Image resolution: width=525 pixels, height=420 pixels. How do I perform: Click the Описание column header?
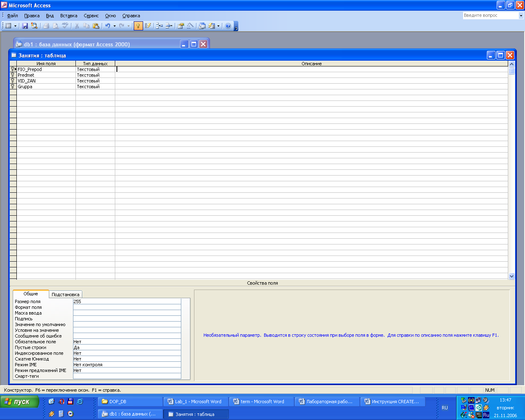pyautogui.click(x=311, y=64)
